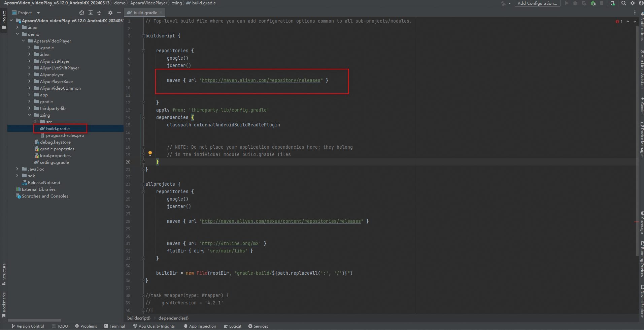Open IDE settings gear icon at top right
The height and width of the screenshot is (330, 644).
tap(633, 3)
